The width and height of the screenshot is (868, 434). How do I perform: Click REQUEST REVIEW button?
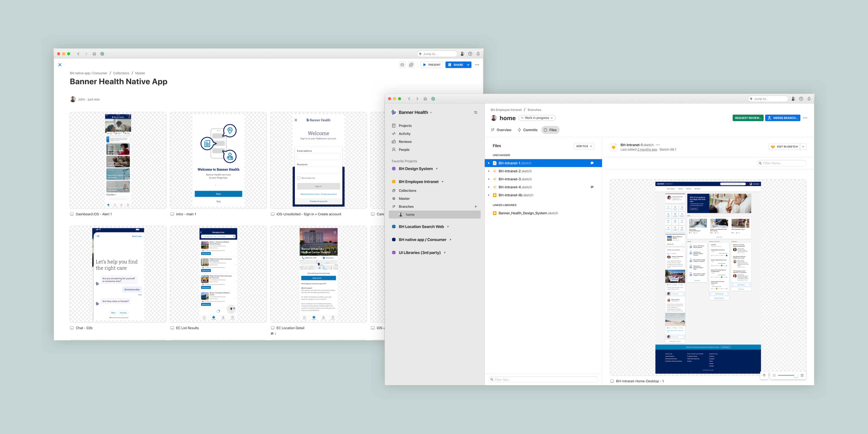[x=748, y=118]
